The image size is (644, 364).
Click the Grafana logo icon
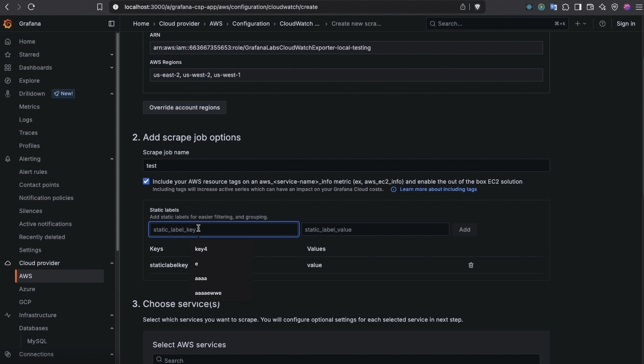coord(7,24)
